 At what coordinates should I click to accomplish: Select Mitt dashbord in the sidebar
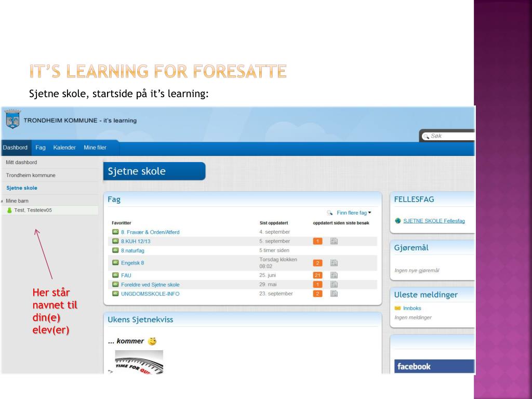(x=21, y=163)
